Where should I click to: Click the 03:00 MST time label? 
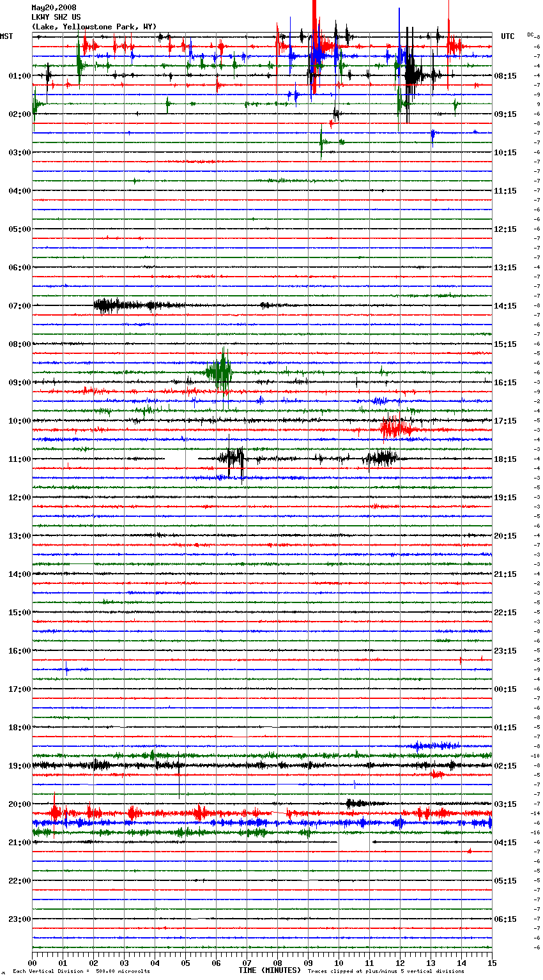click(20, 153)
